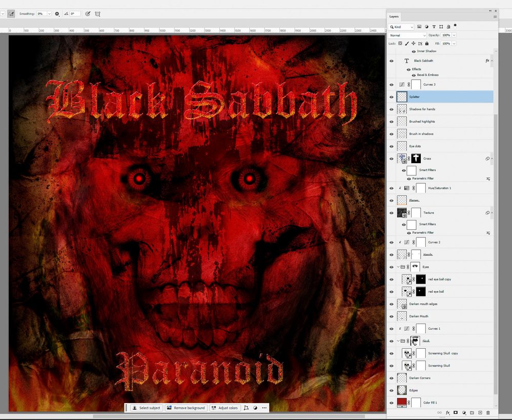This screenshot has height=420, width=512.
Task: Click the pressure for size target icon
Action: [88, 14]
